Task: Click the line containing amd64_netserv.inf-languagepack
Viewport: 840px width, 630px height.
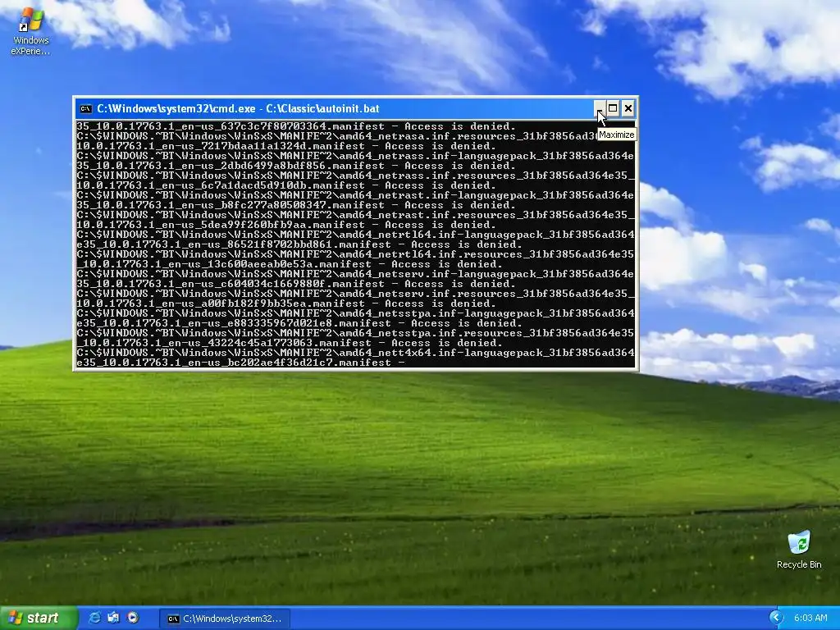Action: click(x=355, y=274)
